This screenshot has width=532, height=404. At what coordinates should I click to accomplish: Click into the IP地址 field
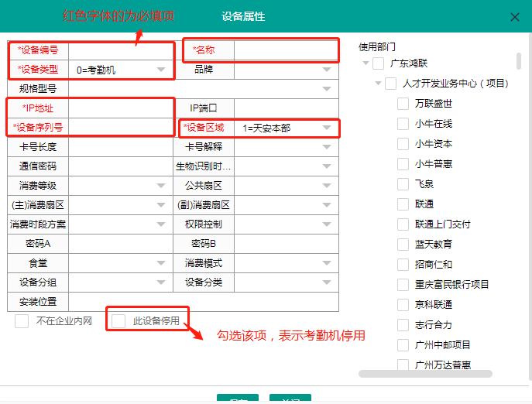pos(120,108)
